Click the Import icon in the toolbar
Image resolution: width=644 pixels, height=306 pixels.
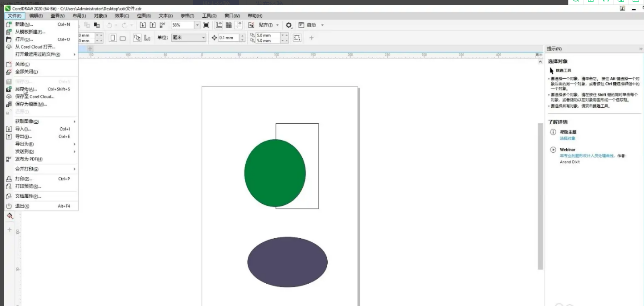pos(143,25)
